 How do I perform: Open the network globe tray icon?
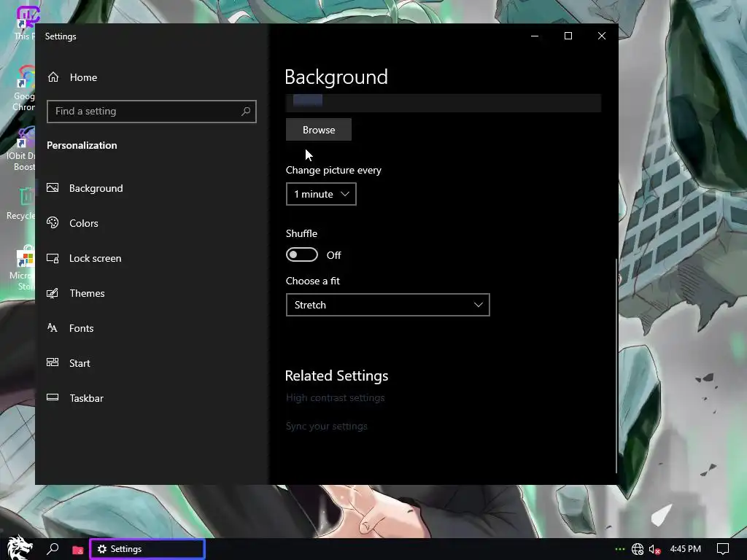click(x=638, y=549)
